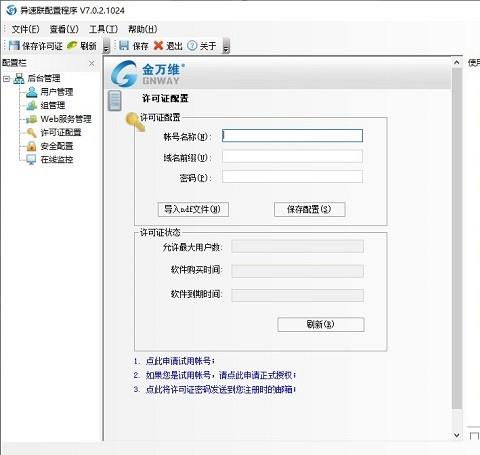480x455 pixels.
Task: Click the 导入adf文件 button
Action: tap(193, 209)
